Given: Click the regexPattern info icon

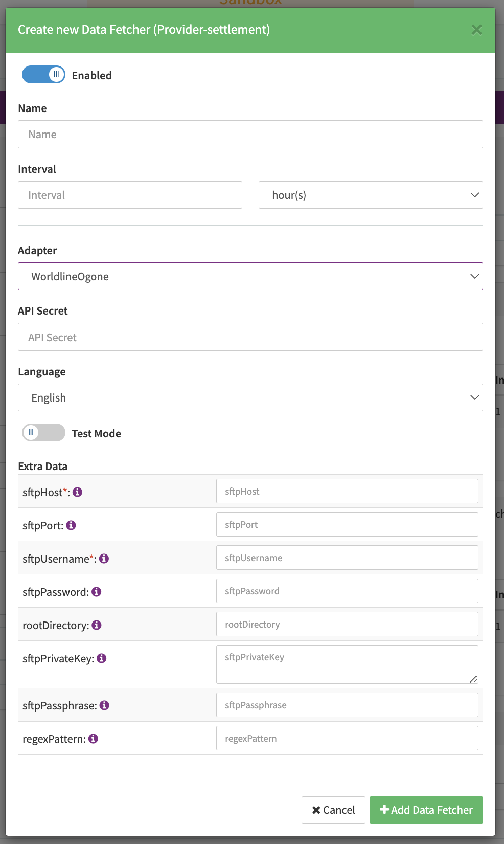Looking at the screenshot, I should [93, 739].
